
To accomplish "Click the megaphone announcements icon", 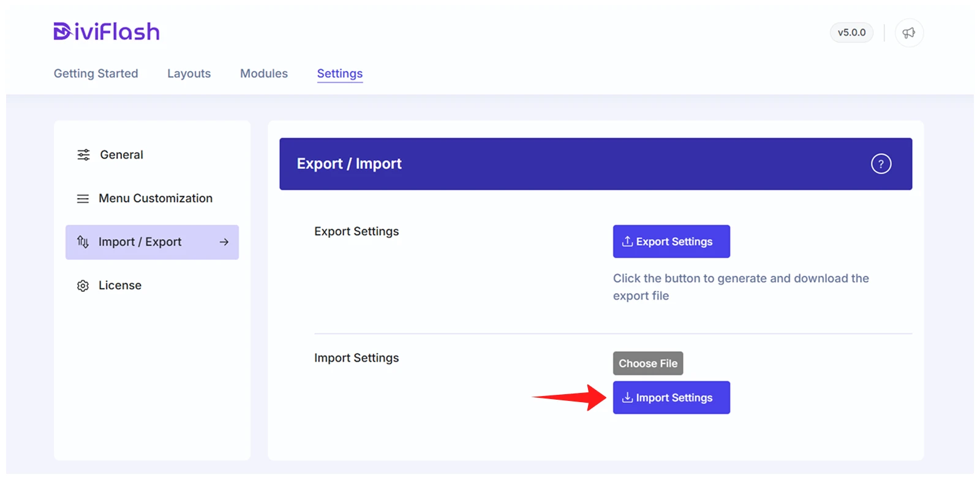I will click(x=909, y=33).
